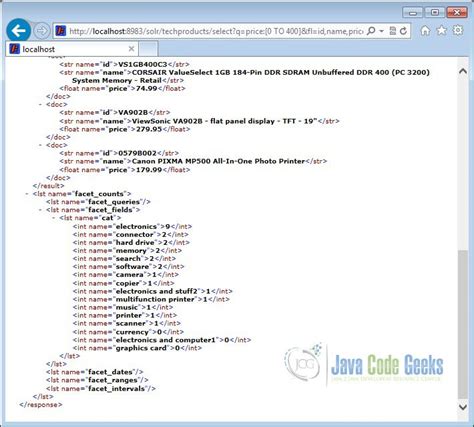Click the facet_queries element line

pyautogui.click(x=98, y=202)
